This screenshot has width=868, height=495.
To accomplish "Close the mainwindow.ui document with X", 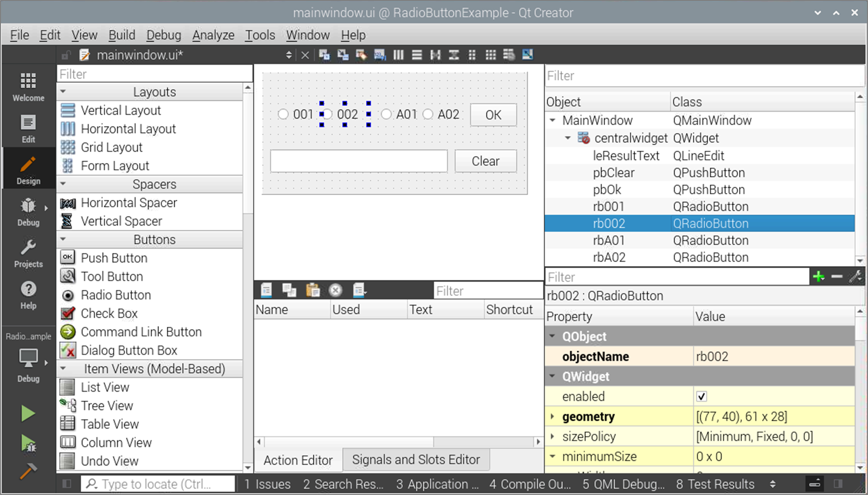I will tap(305, 55).
